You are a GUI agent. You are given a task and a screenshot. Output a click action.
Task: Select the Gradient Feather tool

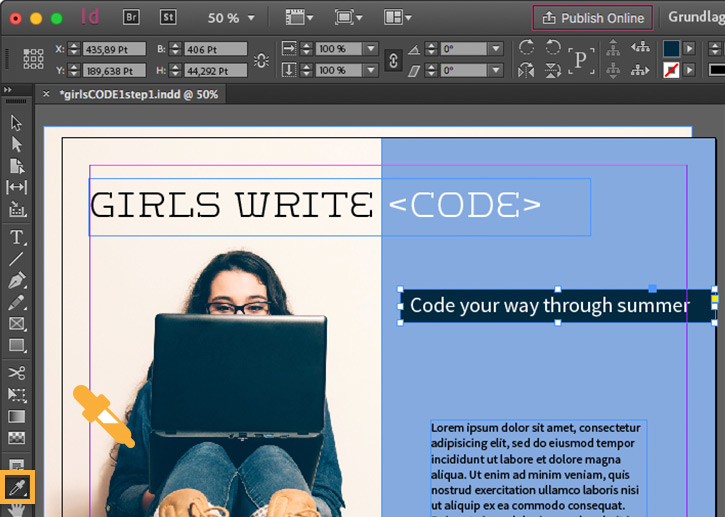17,437
